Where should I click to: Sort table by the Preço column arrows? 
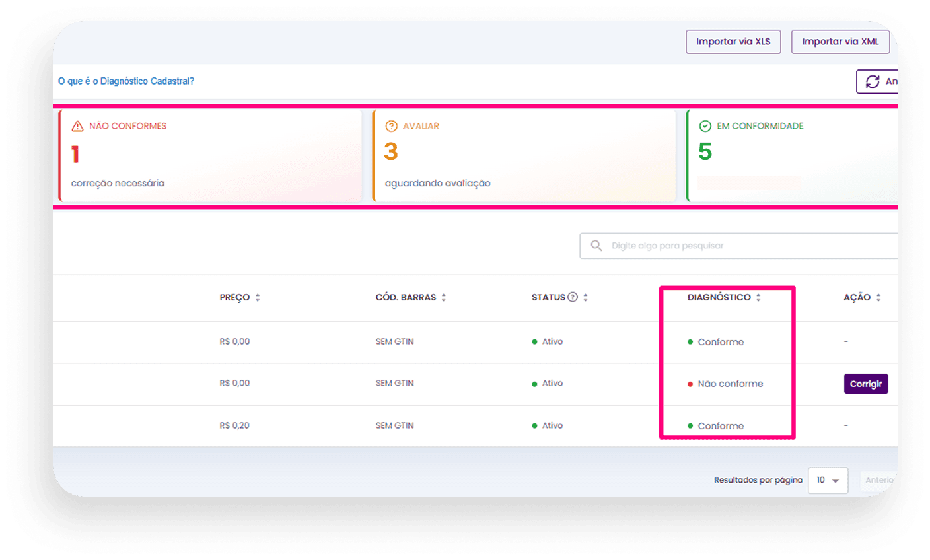tap(258, 298)
